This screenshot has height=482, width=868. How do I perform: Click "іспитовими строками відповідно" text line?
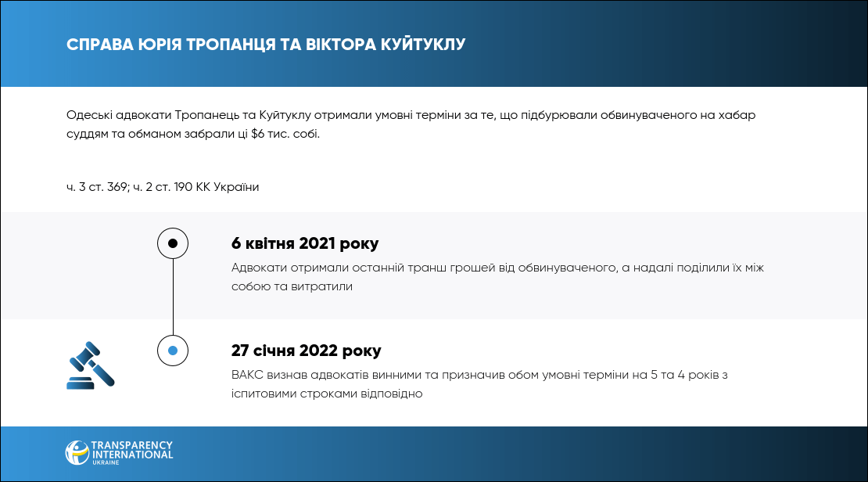(327, 394)
